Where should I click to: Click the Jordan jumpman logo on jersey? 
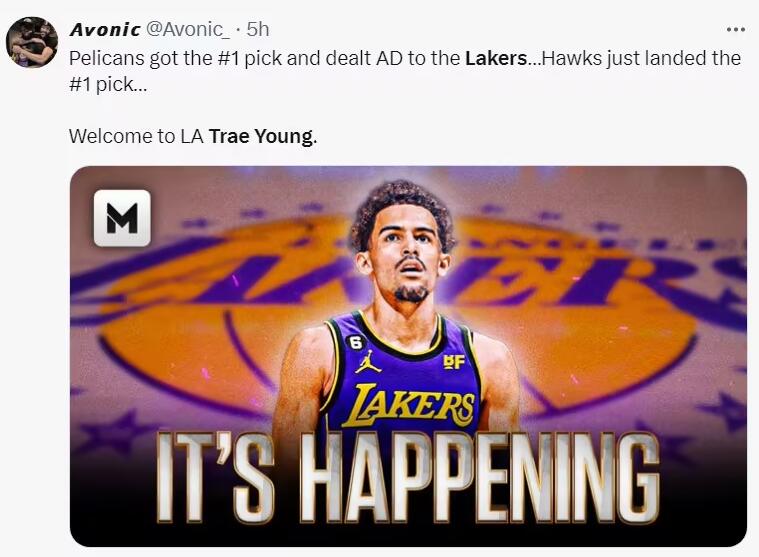click(x=368, y=361)
